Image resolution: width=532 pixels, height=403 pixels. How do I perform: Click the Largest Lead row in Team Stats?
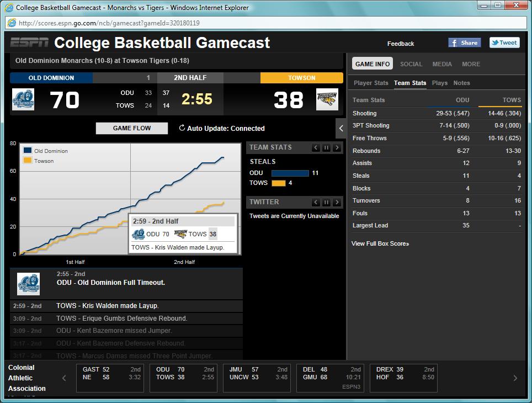coord(437,225)
